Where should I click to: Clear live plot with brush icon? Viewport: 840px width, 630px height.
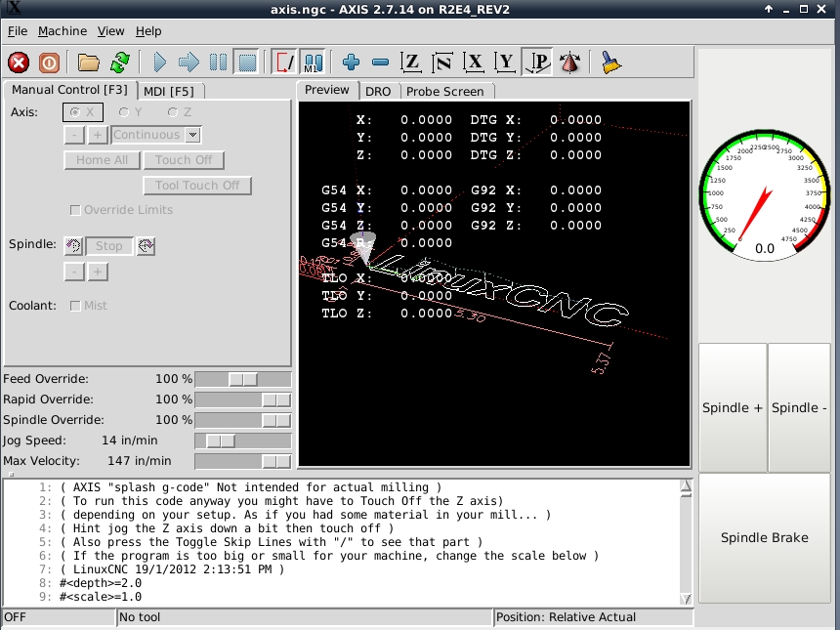610,63
